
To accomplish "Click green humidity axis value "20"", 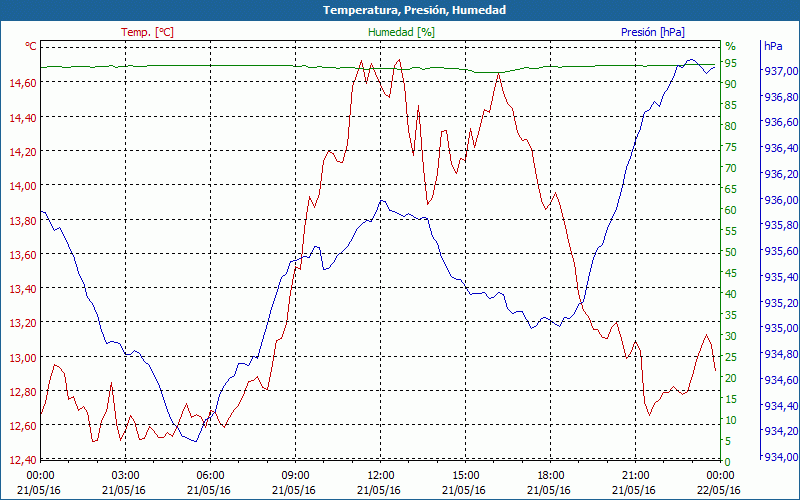I will [731, 378].
